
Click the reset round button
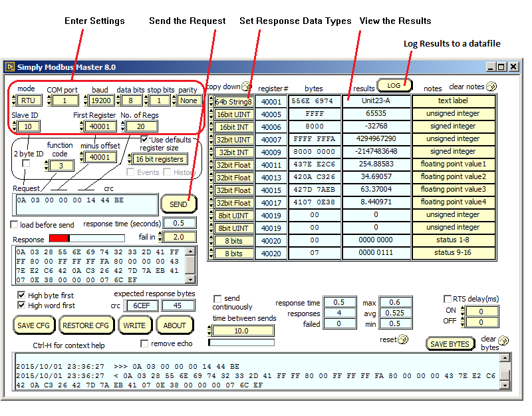(x=403, y=339)
